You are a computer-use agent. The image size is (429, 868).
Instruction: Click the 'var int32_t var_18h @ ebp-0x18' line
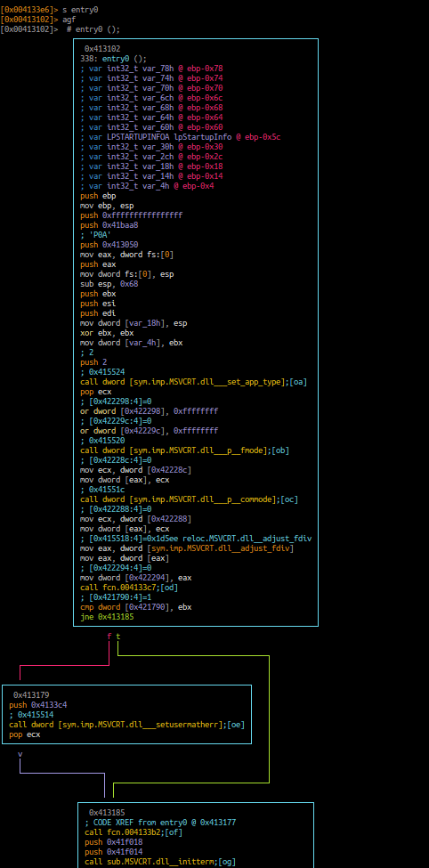click(151, 166)
